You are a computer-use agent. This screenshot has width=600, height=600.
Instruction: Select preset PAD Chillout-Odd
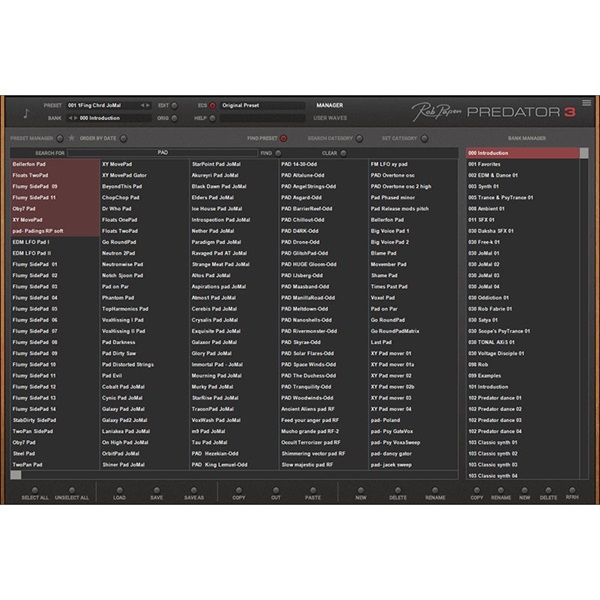323,220
